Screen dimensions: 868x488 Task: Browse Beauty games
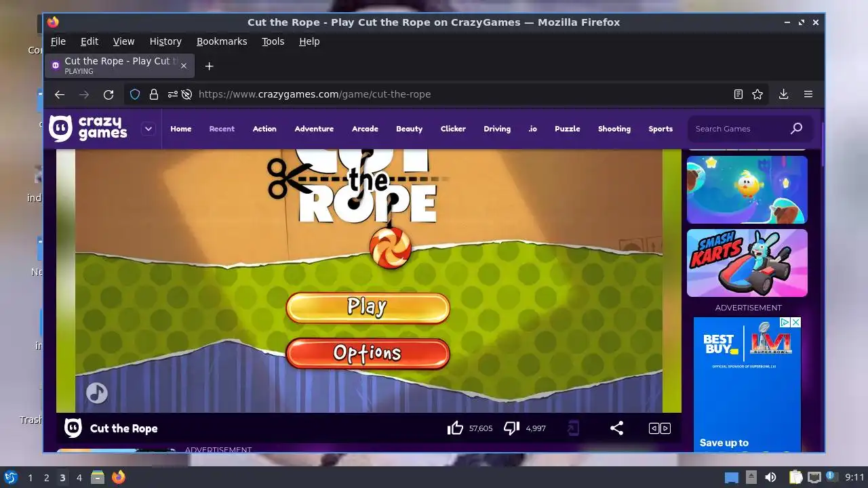(x=409, y=129)
